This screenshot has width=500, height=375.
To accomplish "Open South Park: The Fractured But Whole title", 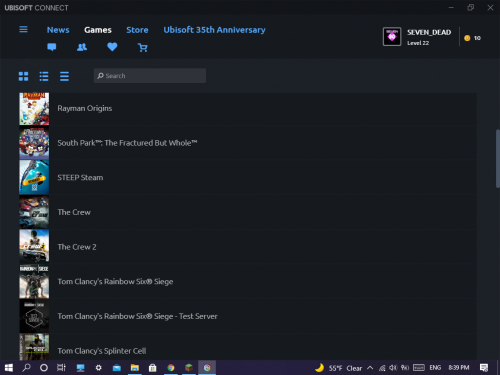I will [127, 143].
